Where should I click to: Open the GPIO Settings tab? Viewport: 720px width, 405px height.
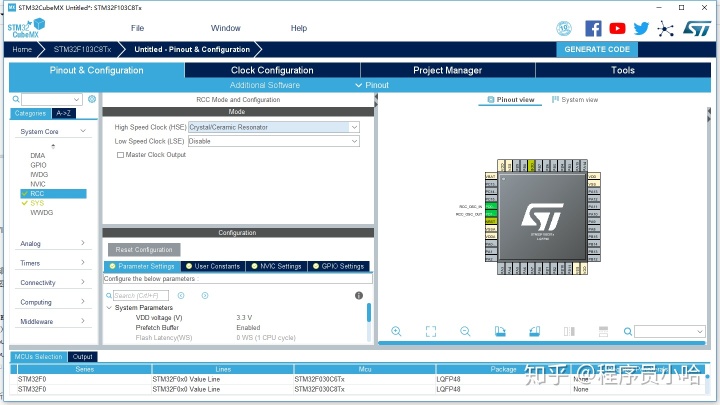click(338, 266)
